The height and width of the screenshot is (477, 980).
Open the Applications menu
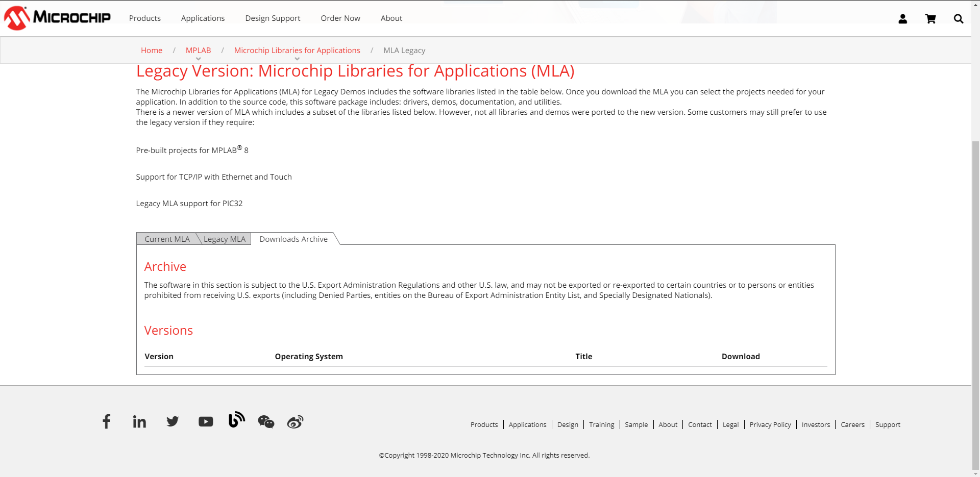point(203,18)
